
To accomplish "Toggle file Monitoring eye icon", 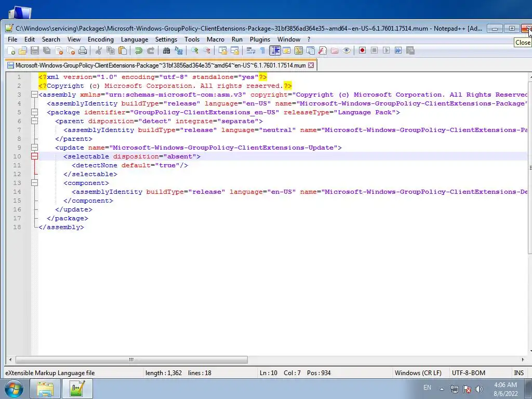I will coord(347,51).
